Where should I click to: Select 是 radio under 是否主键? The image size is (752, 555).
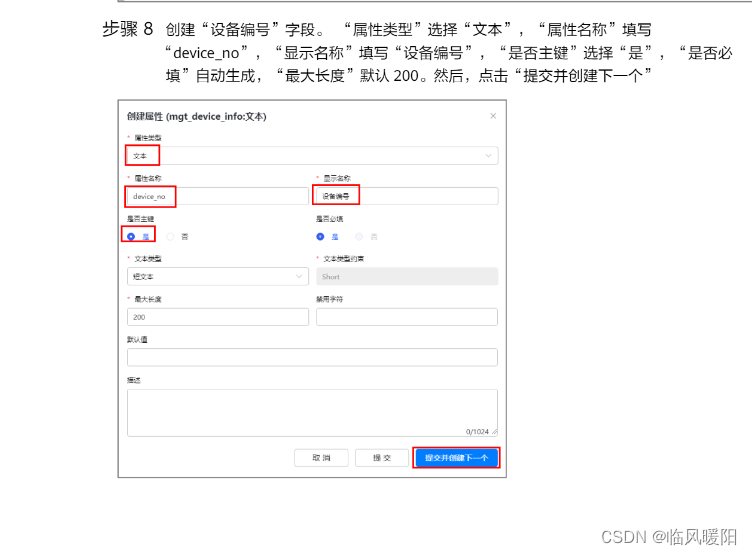131,236
